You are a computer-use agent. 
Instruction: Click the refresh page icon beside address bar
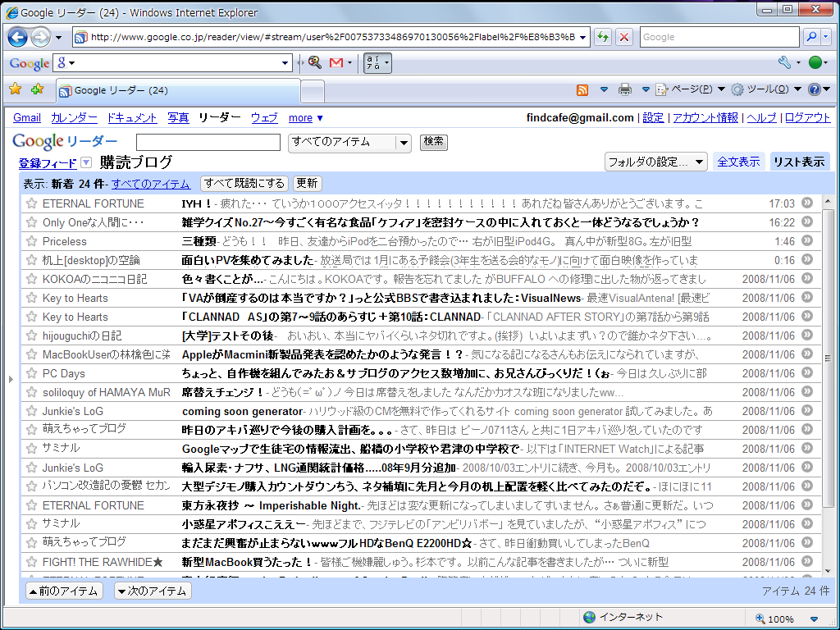(x=603, y=37)
